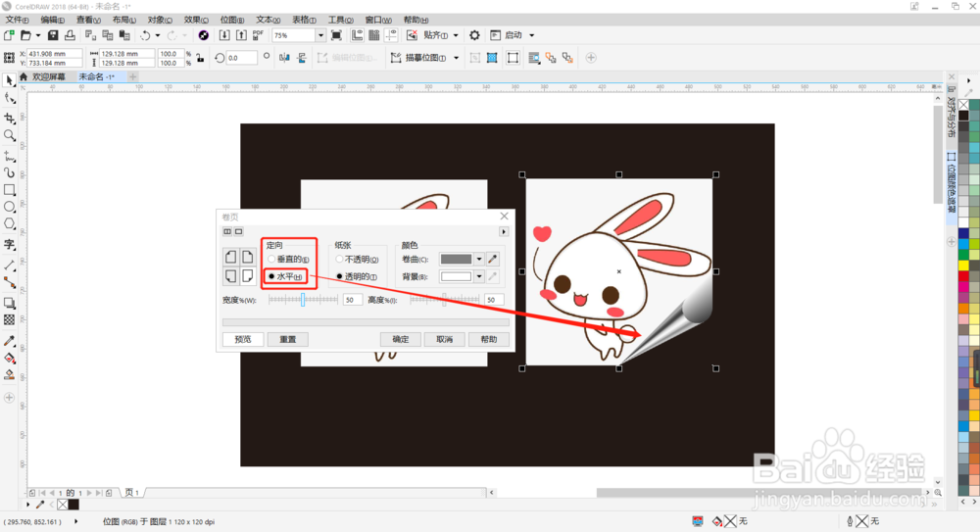Select the Interactive Fill bucket tool
The width and height of the screenshot is (980, 532).
[10, 359]
